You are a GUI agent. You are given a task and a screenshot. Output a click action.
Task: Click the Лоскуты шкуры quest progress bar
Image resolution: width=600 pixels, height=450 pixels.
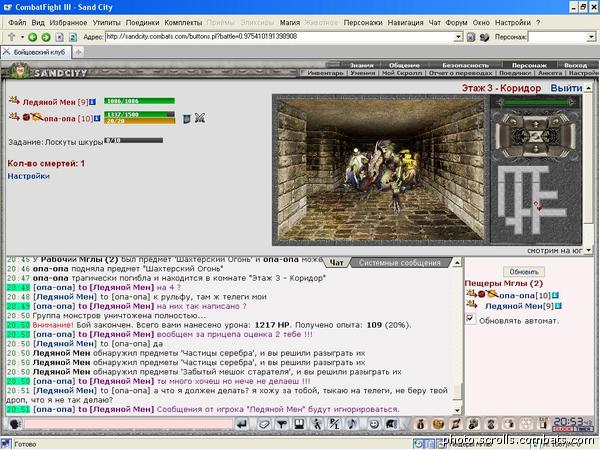click(x=133, y=140)
